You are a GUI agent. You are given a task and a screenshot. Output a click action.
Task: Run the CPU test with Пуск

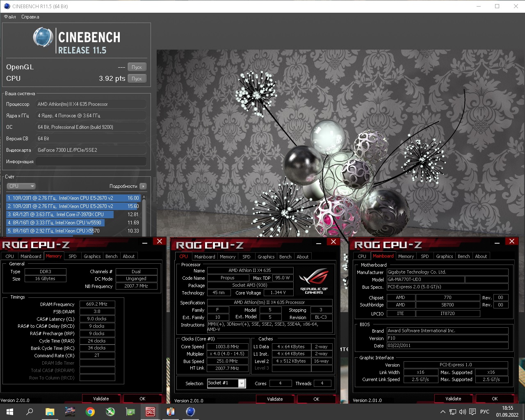coord(137,79)
